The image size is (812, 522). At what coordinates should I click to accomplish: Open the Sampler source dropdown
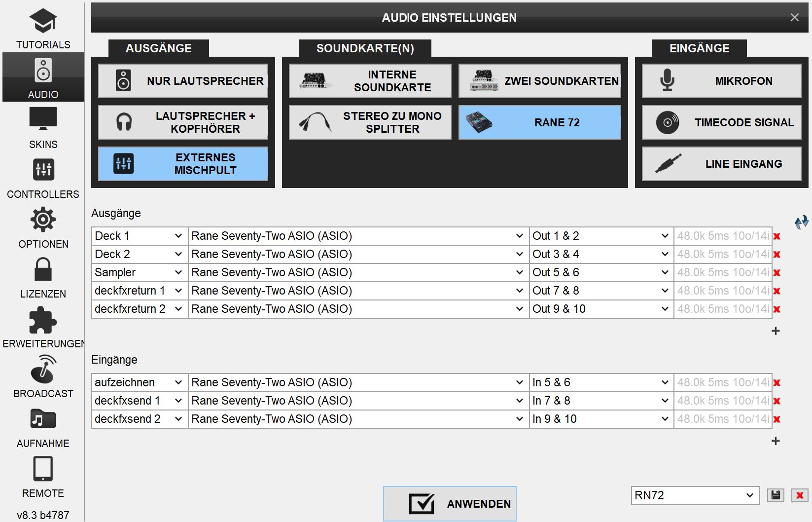140,272
